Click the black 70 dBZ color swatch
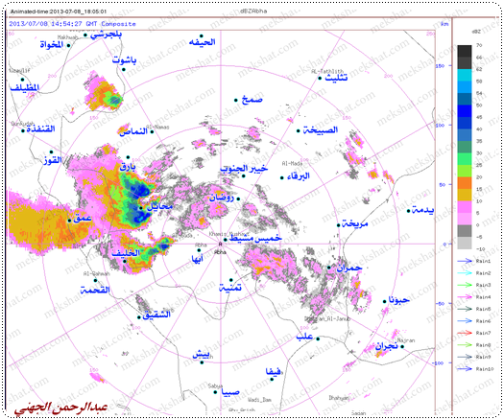This screenshot has height=420, width=504. 465,51
